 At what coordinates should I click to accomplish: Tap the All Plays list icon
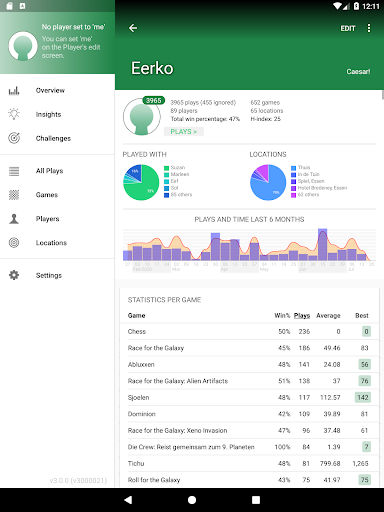(x=14, y=171)
